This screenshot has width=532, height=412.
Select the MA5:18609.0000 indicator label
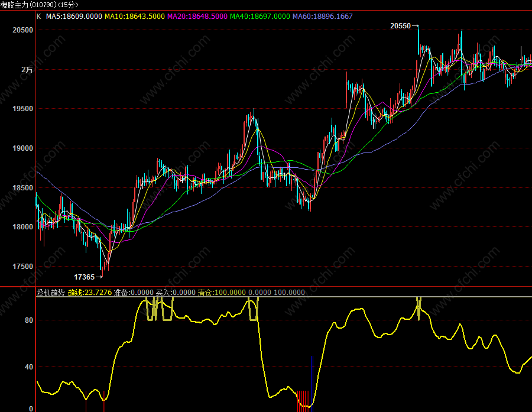click(x=74, y=17)
